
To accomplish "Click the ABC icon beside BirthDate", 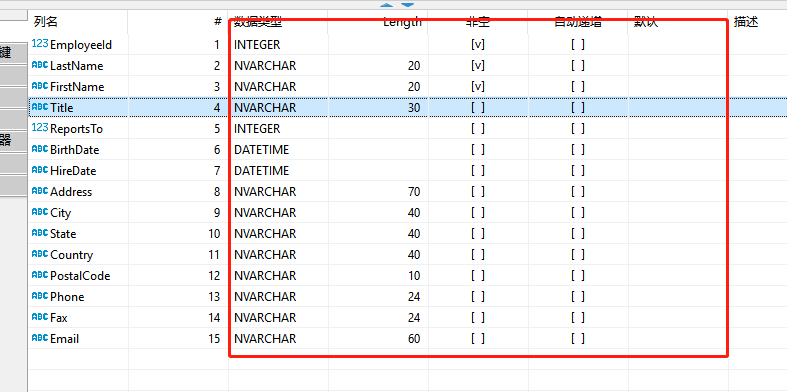I will tap(40, 149).
